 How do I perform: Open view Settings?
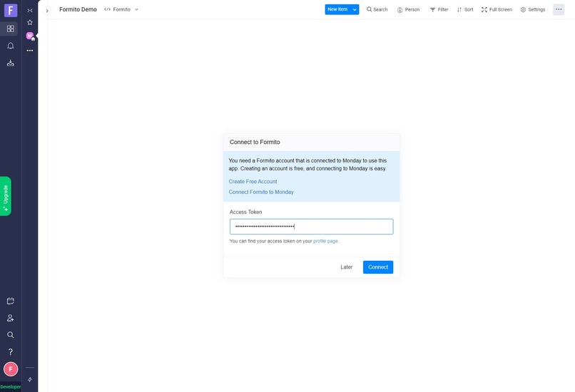[x=533, y=9]
